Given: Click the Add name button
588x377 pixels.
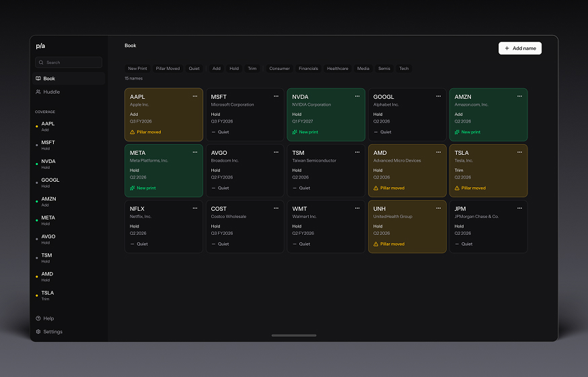Looking at the screenshot, I should click(520, 48).
